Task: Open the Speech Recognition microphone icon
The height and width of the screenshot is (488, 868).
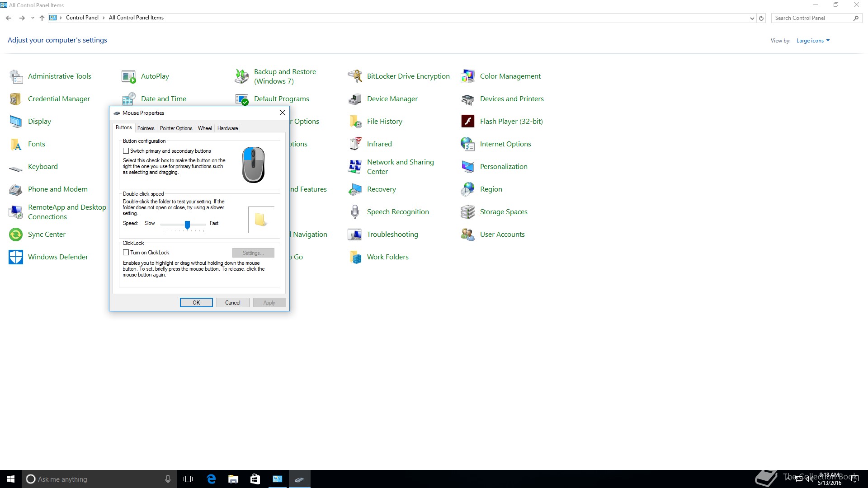Action: click(355, 212)
